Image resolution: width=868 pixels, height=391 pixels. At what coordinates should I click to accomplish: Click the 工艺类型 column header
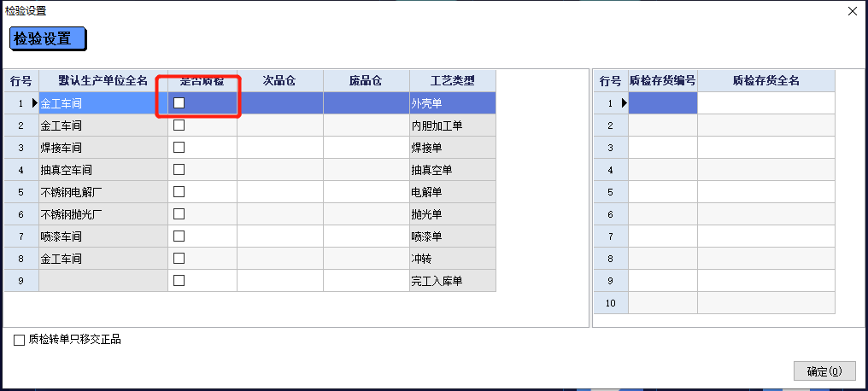(452, 81)
